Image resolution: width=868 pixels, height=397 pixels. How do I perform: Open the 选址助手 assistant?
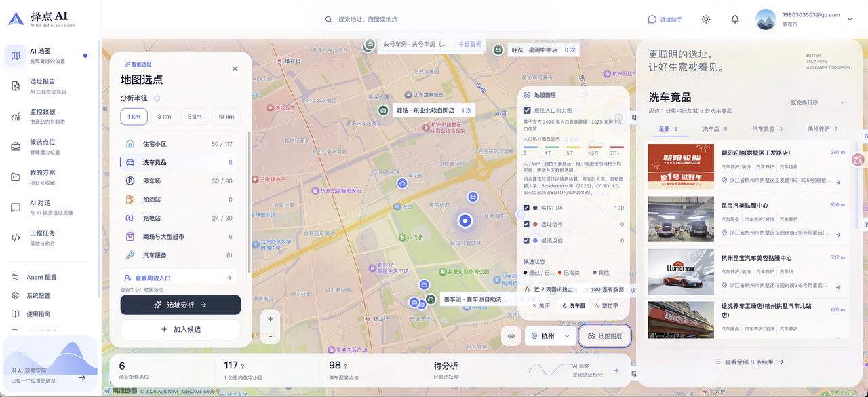[x=665, y=20]
